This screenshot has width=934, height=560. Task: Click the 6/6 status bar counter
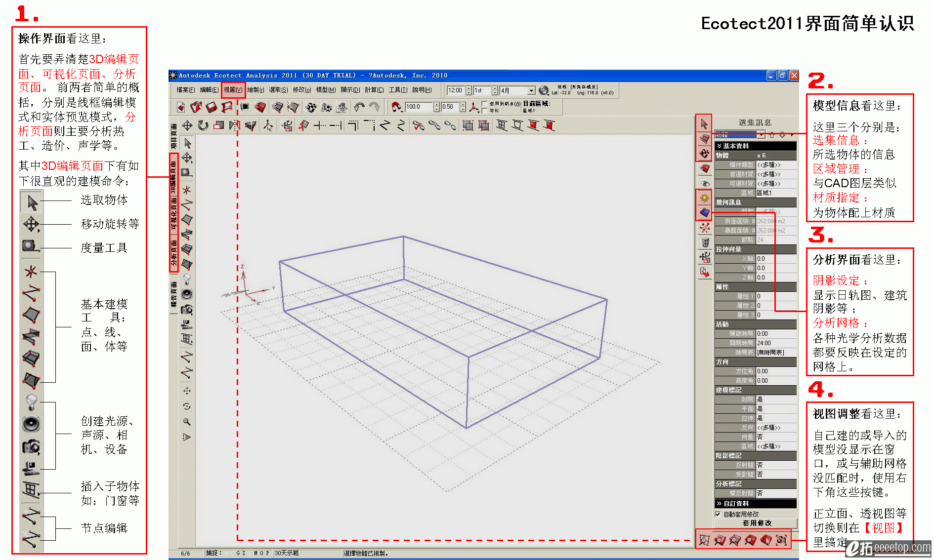[185, 554]
